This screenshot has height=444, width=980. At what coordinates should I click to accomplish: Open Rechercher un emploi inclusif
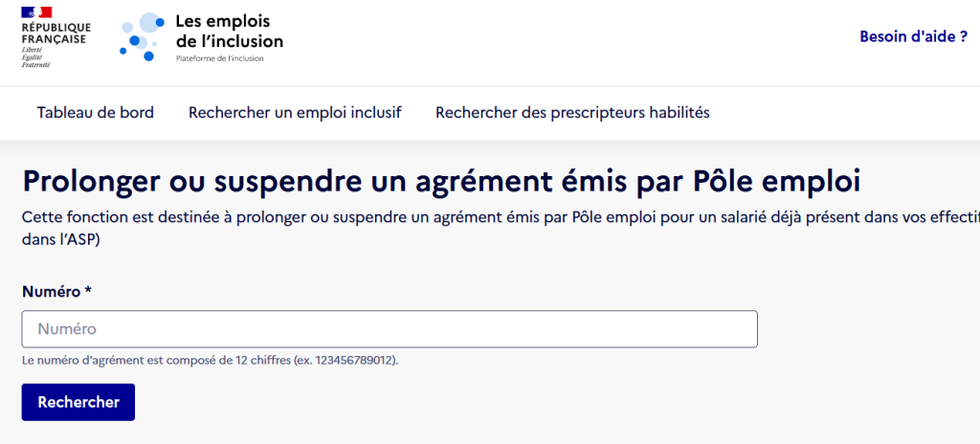[x=295, y=113]
